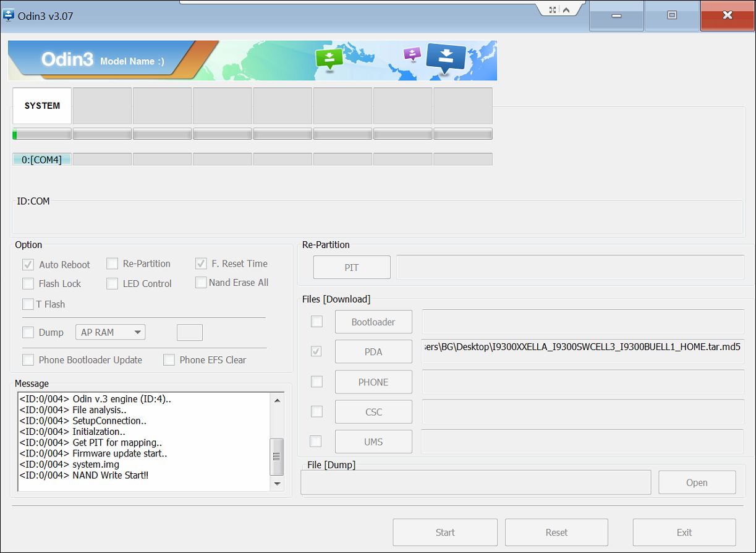The height and width of the screenshot is (553, 756).
Task: Click the green download icon on banner
Action: pos(329,59)
